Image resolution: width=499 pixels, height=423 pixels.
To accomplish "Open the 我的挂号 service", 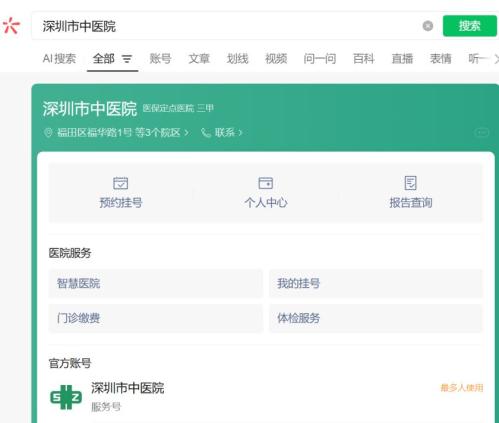I will pos(375,284).
